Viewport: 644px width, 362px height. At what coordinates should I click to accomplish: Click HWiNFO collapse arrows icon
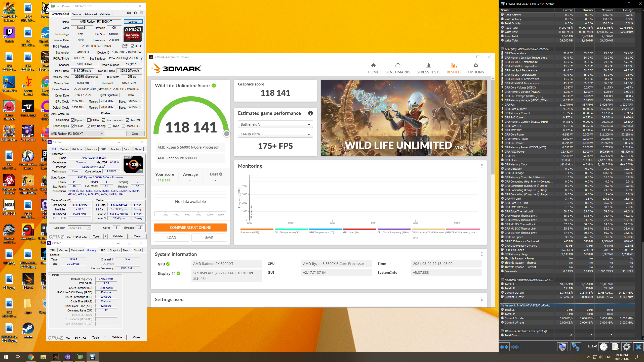515,347
